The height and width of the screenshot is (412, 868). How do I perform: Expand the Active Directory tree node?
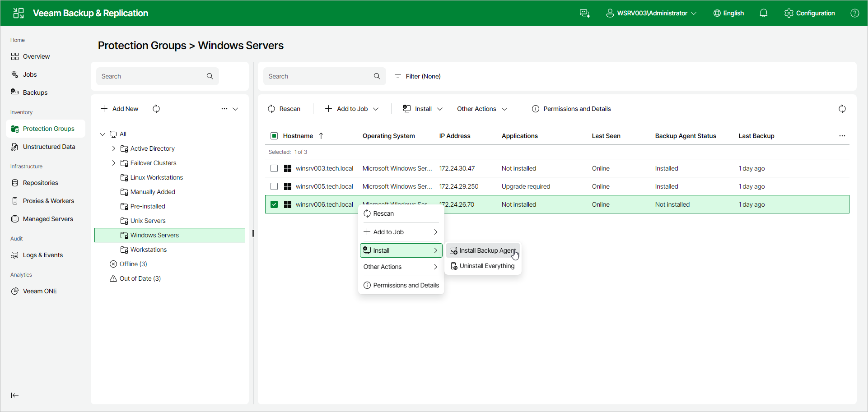114,148
